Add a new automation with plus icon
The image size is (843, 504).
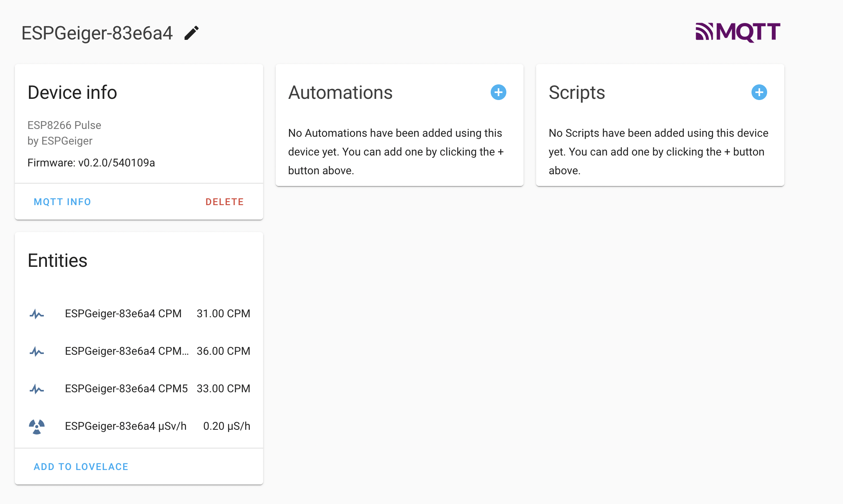(x=498, y=93)
